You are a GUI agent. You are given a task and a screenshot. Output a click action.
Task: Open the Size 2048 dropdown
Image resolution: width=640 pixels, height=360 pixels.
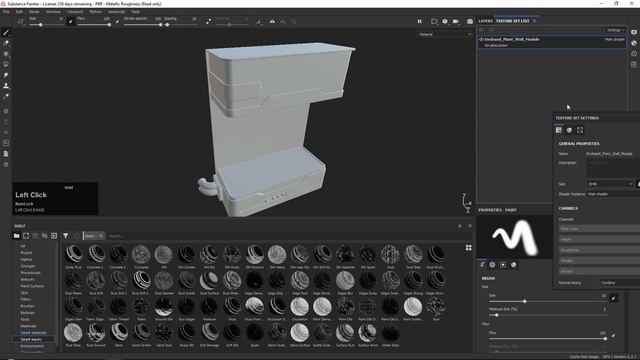pos(610,184)
